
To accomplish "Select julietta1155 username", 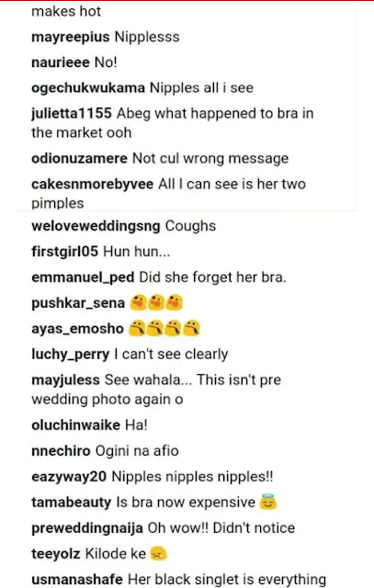I will click(x=72, y=113).
